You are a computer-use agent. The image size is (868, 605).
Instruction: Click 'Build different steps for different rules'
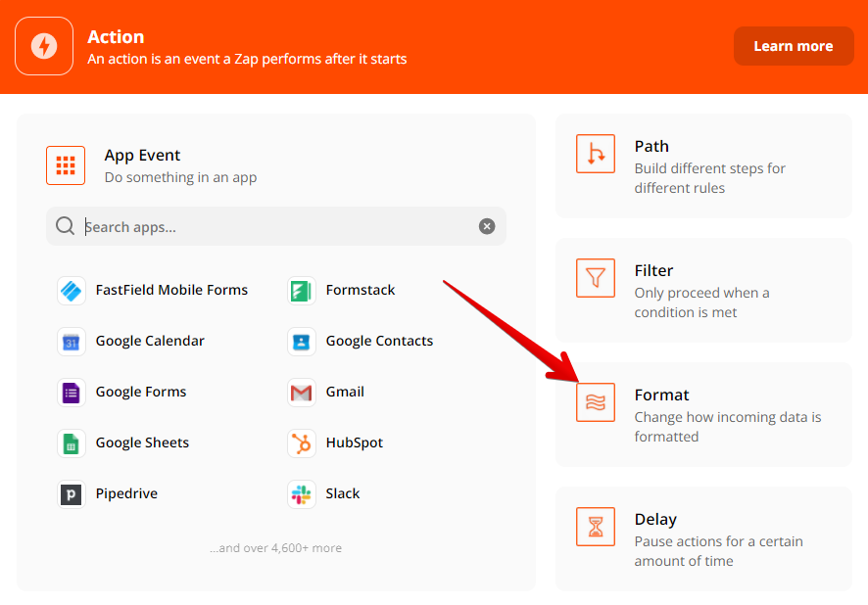pos(709,178)
